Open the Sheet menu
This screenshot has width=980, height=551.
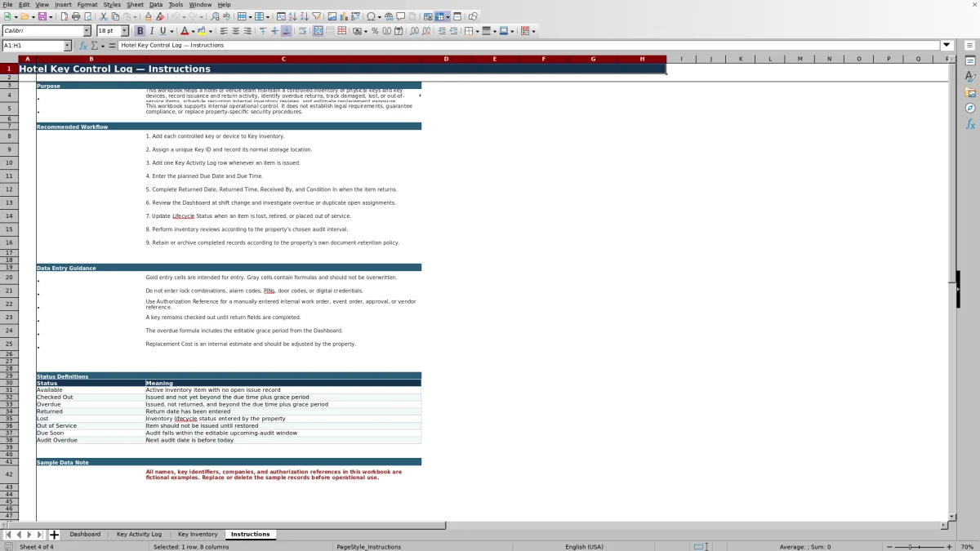point(134,5)
